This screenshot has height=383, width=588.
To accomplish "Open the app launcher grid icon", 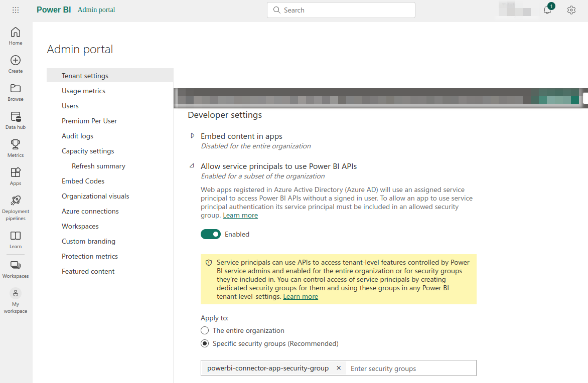I will point(16,10).
